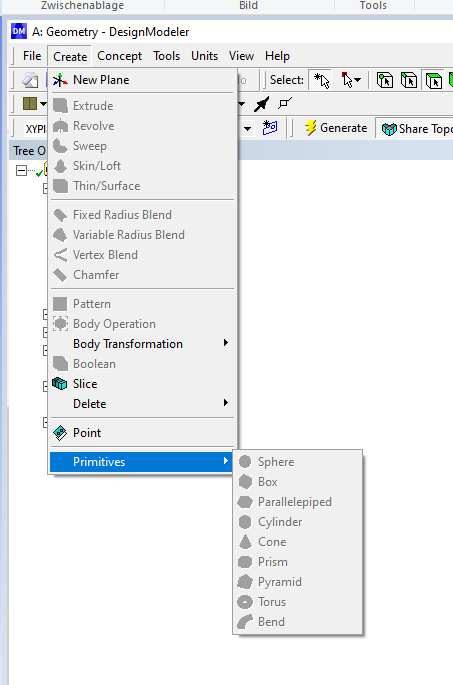The width and height of the screenshot is (453, 685).
Task: Click the New Plane axes icon
Action: pyautogui.click(x=60, y=80)
